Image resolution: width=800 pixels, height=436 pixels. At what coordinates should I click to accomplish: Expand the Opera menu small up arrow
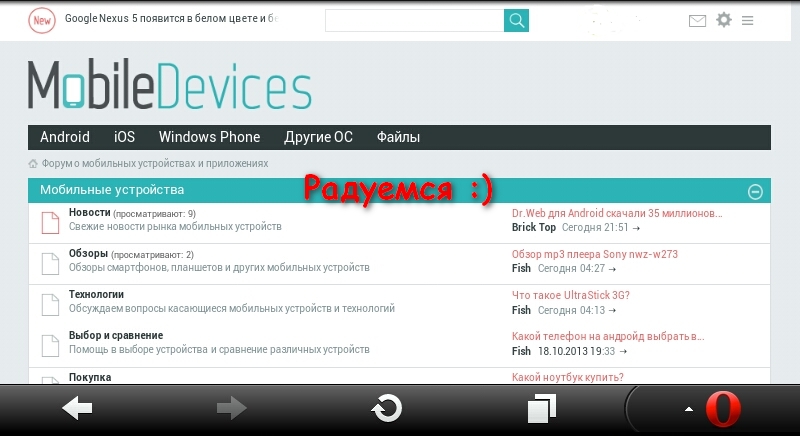click(x=689, y=409)
